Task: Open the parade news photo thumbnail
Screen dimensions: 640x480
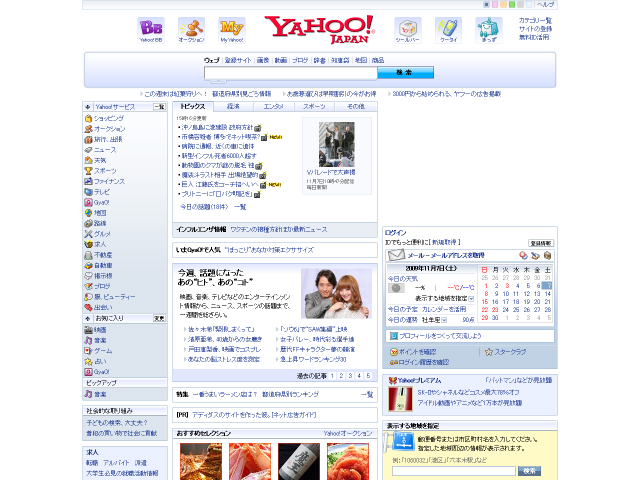Action: [x=337, y=144]
